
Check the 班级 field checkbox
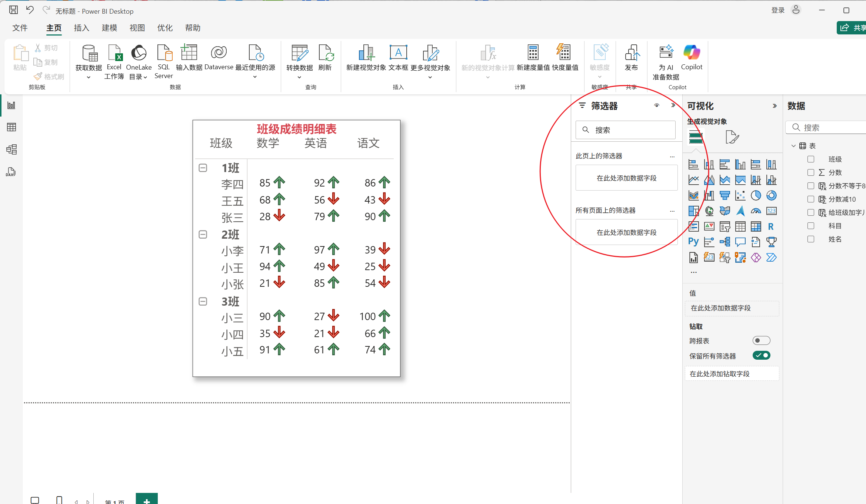click(811, 159)
